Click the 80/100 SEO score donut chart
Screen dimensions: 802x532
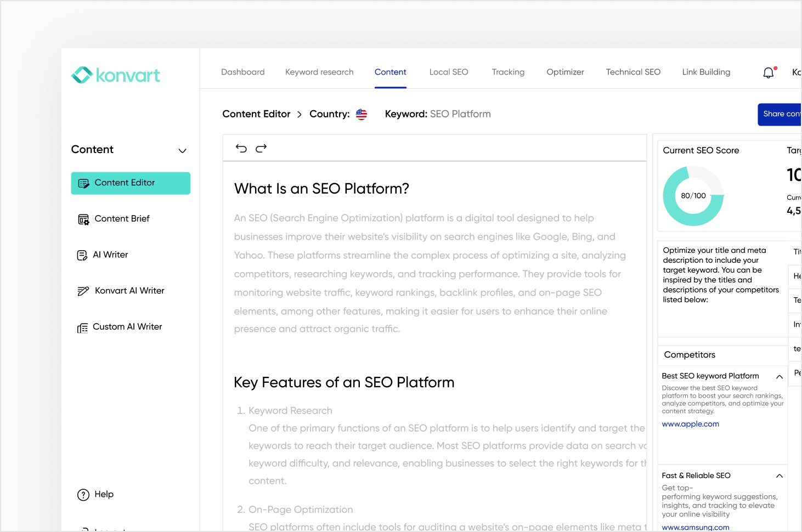[x=693, y=196]
